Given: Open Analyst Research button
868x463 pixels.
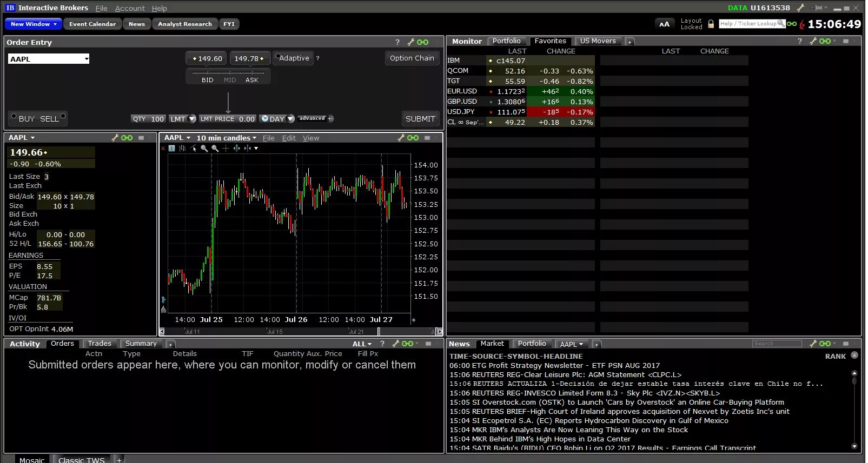Looking at the screenshot, I should click(185, 24).
